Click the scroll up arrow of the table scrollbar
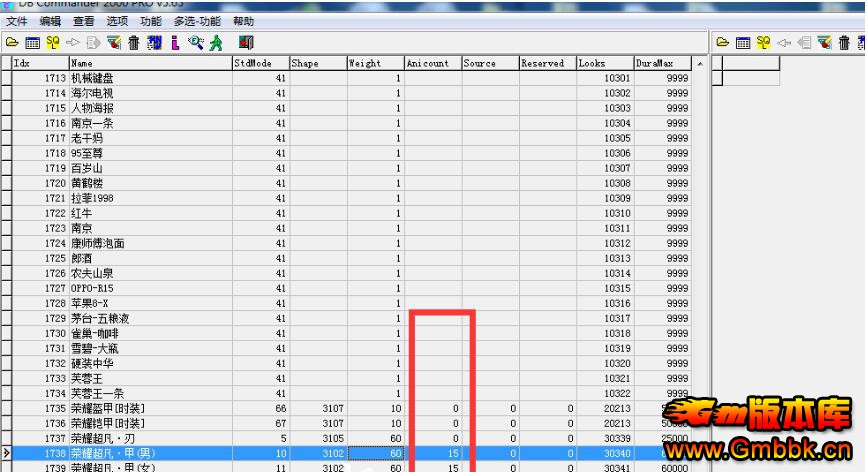The height and width of the screenshot is (472, 867). point(700,64)
